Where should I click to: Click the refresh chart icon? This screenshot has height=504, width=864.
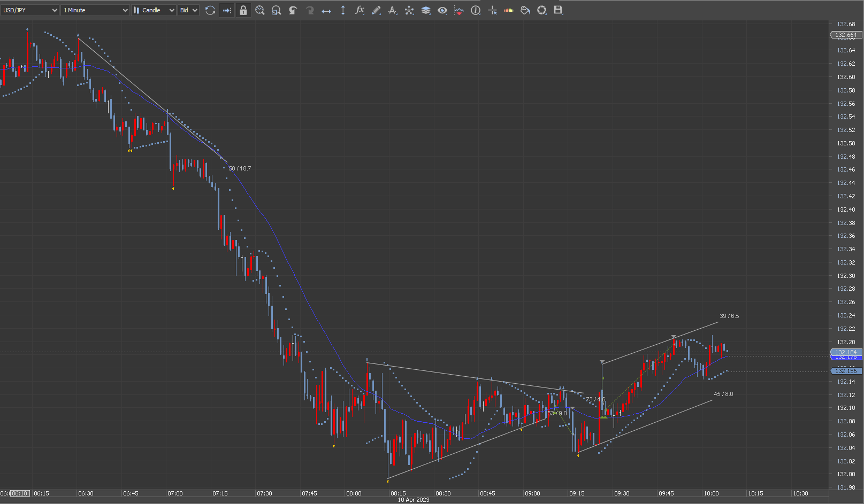(210, 10)
